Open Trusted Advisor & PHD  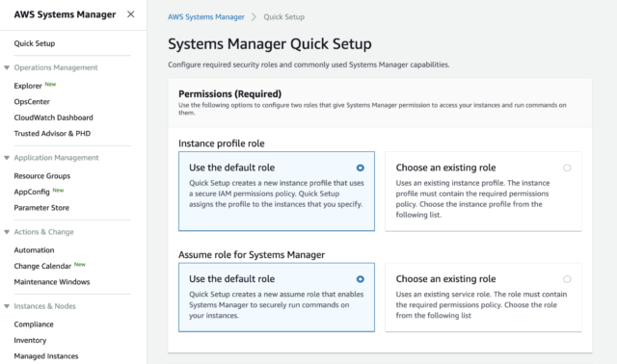[52, 134]
